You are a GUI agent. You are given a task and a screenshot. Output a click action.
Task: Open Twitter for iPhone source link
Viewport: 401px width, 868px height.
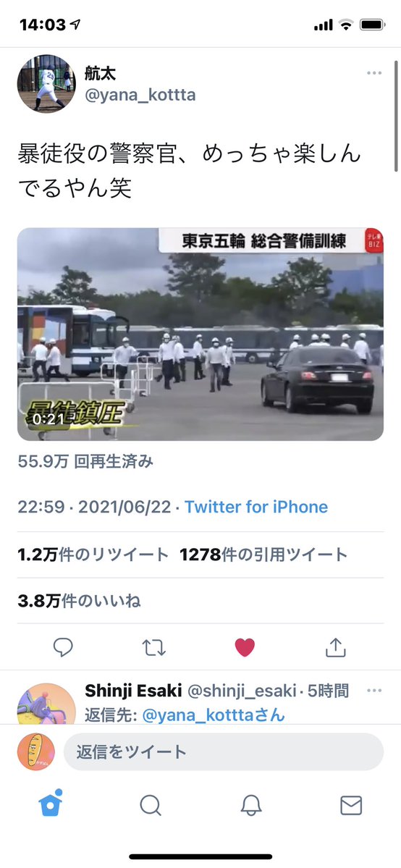pyautogui.click(x=256, y=507)
